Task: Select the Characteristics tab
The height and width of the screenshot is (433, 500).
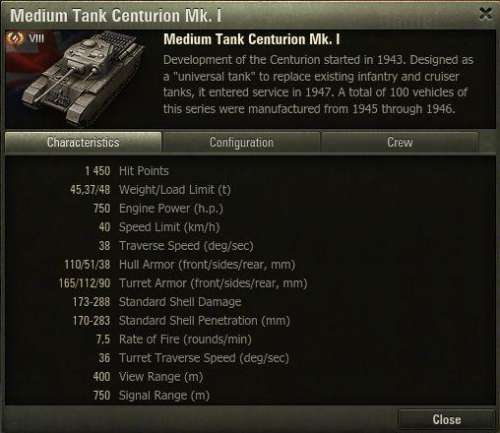Action: point(83,143)
